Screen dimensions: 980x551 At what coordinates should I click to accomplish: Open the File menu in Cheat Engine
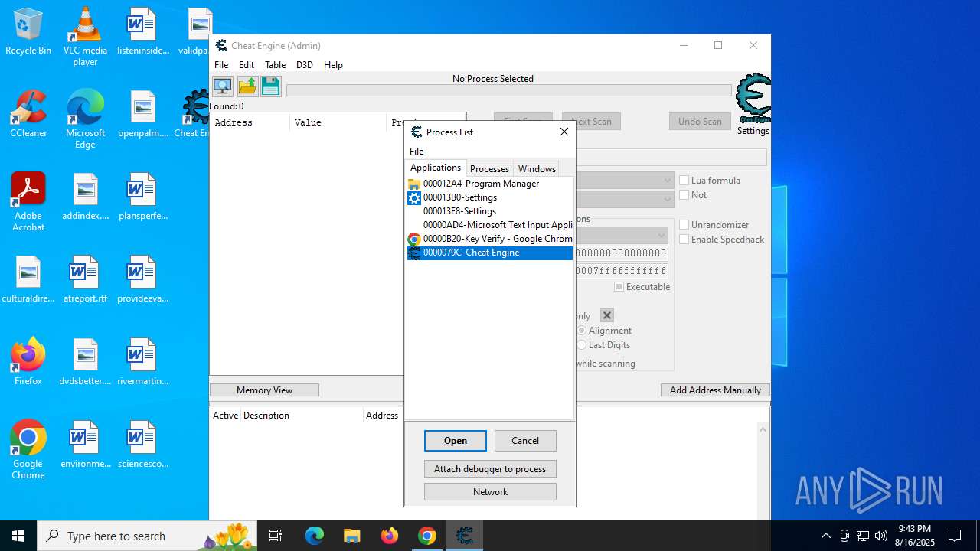221,65
